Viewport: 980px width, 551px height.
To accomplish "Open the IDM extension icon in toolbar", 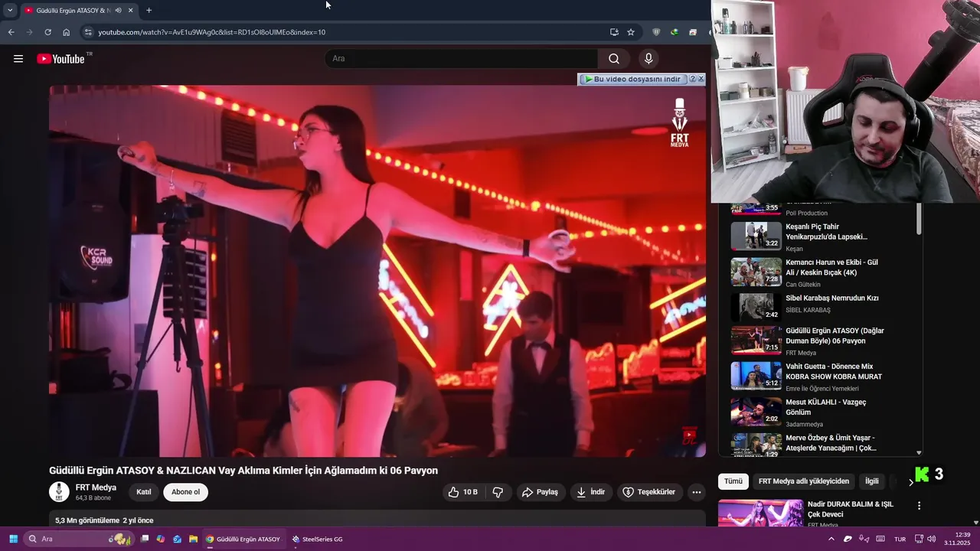I will (675, 32).
